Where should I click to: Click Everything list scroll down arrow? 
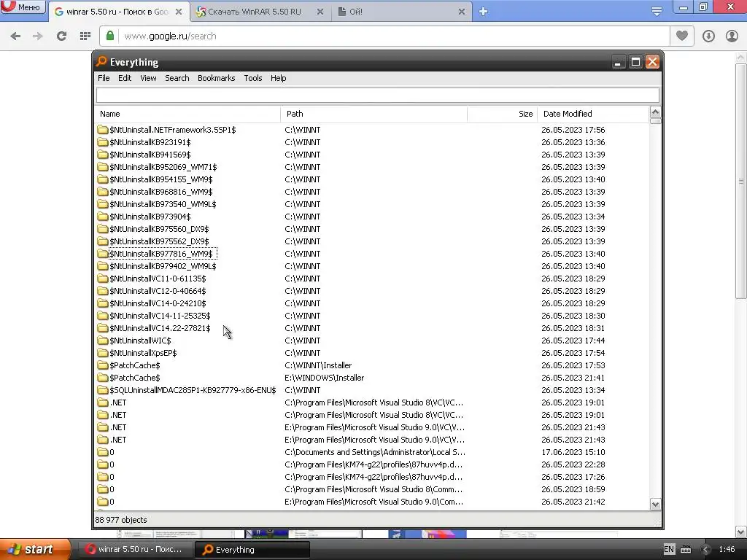656,505
